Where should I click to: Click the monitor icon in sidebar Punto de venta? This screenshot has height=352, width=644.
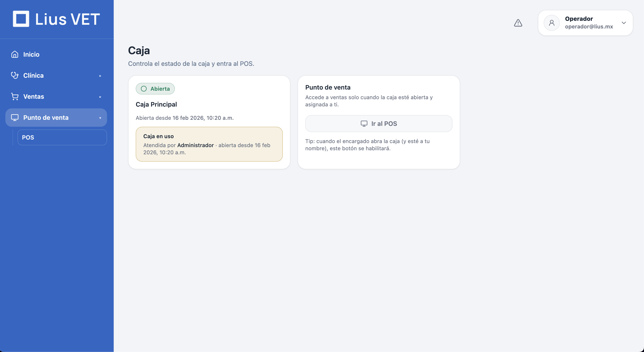click(x=15, y=118)
